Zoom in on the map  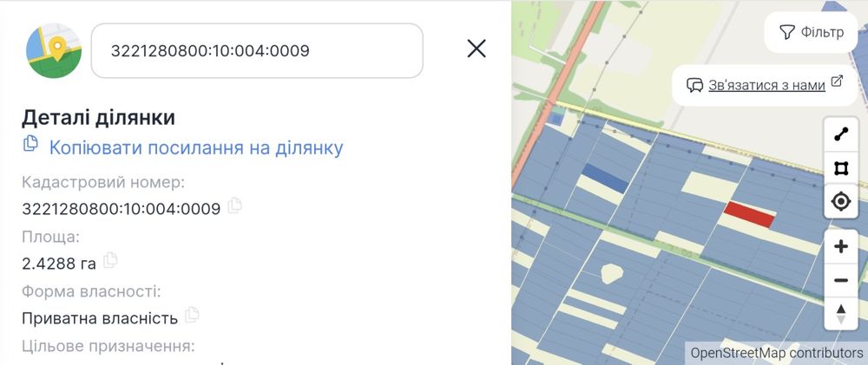point(840,247)
